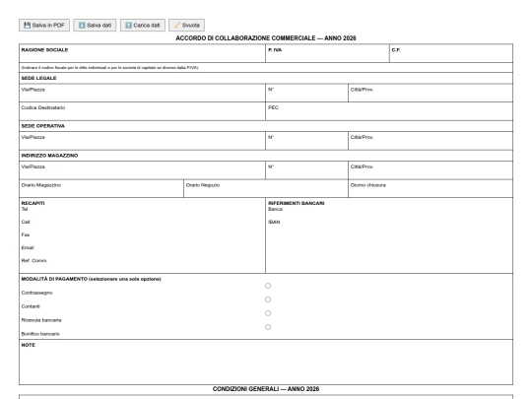Click the codice fiscale instruction note text
Viewport: 532px width, 399px height.
[x=109, y=68]
